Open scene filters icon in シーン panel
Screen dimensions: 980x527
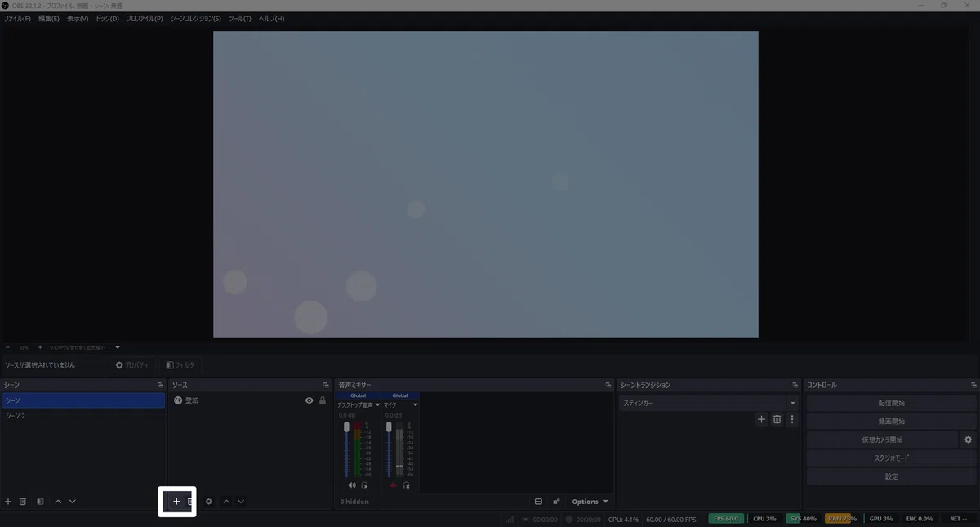point(40,502)
